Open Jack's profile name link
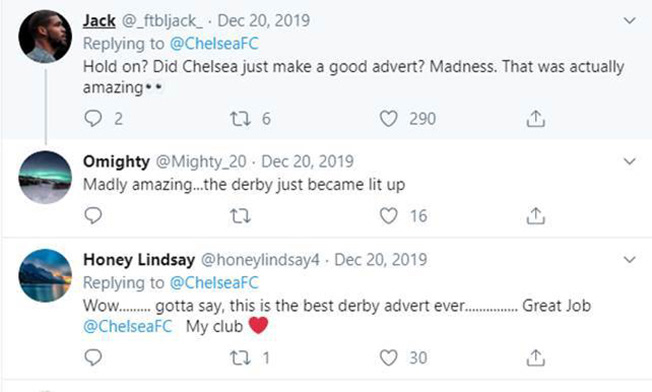This screenshot has width=652, height=392. click(x=99, y=20)
